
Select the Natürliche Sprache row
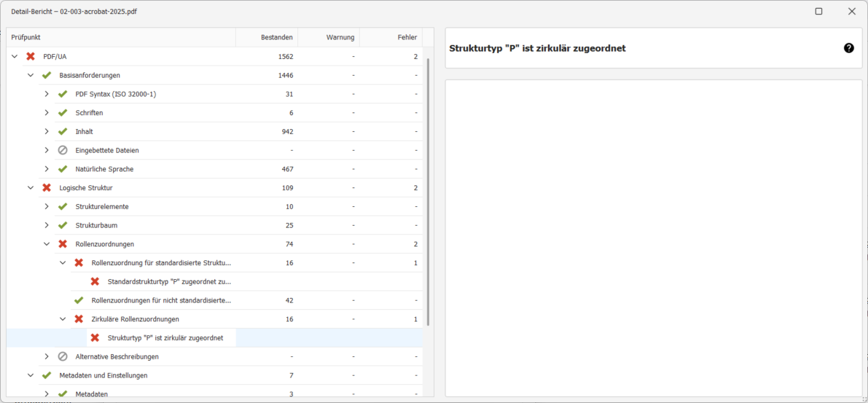[104, 169]
